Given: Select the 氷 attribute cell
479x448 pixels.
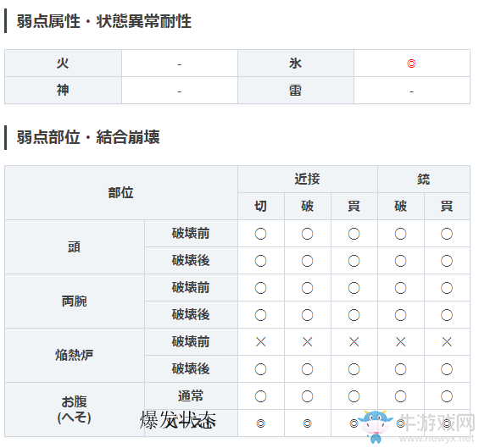Looking at the screenshot, I should click(295, 64).
